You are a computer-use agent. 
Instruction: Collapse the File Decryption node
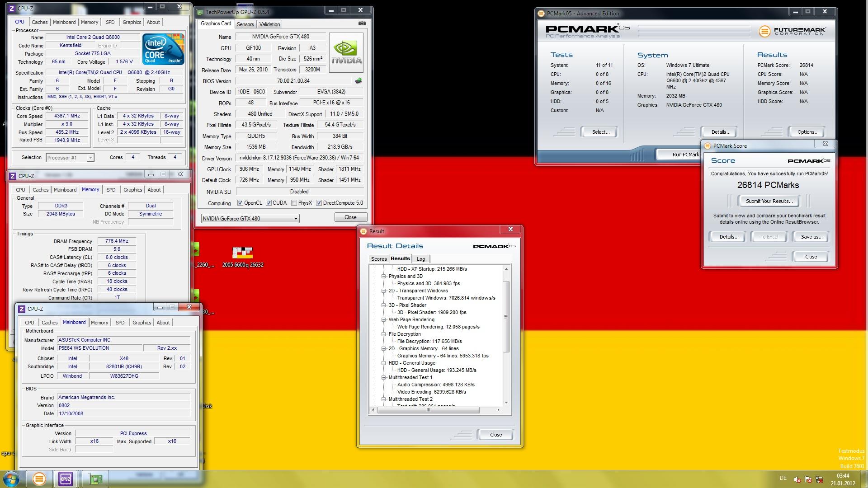tap(383, 334)
